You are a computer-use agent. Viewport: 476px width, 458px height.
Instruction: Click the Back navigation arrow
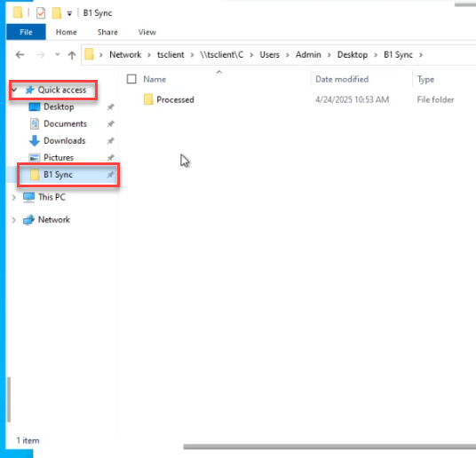click(x=20, y=55)
